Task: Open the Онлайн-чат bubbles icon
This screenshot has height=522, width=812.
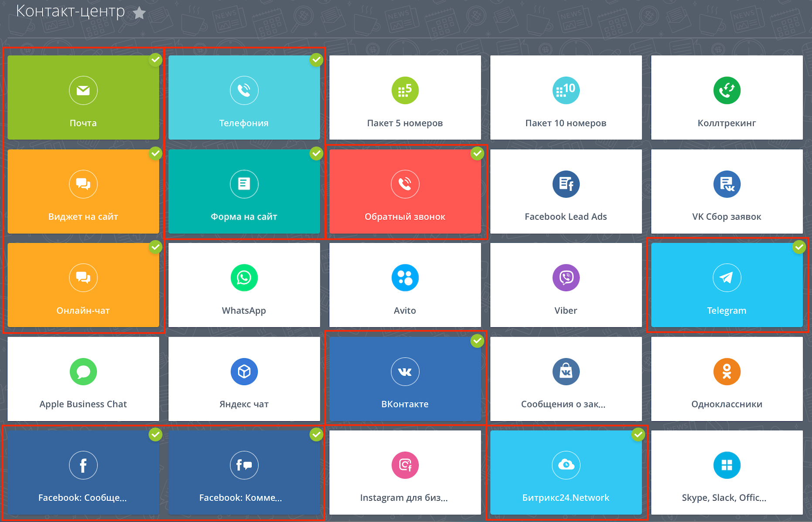Action: (83, 278)
